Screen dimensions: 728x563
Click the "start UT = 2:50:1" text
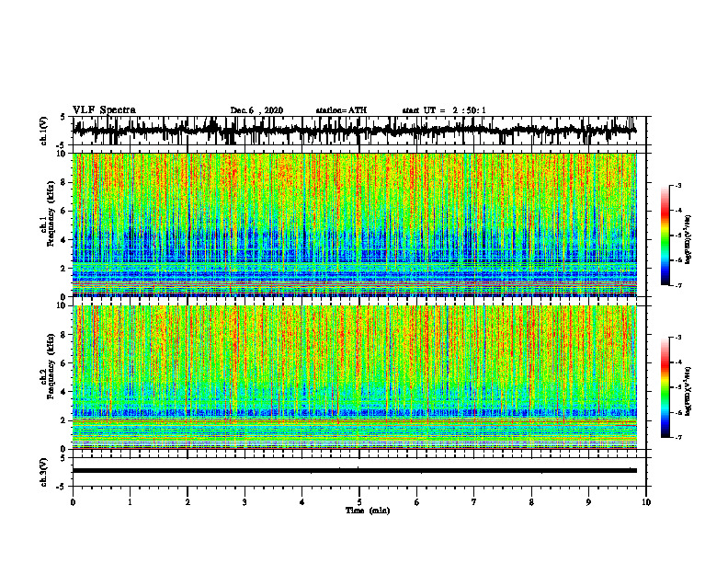point(444,110)
